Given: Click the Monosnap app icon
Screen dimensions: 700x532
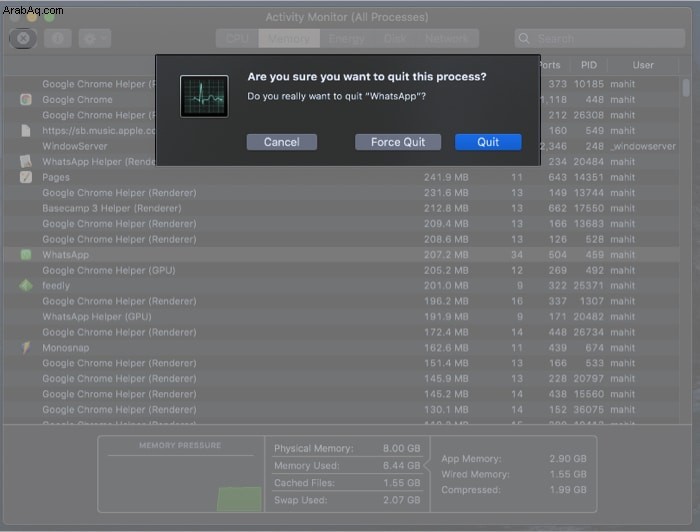Looking at the screenshot, I should 26,348.
